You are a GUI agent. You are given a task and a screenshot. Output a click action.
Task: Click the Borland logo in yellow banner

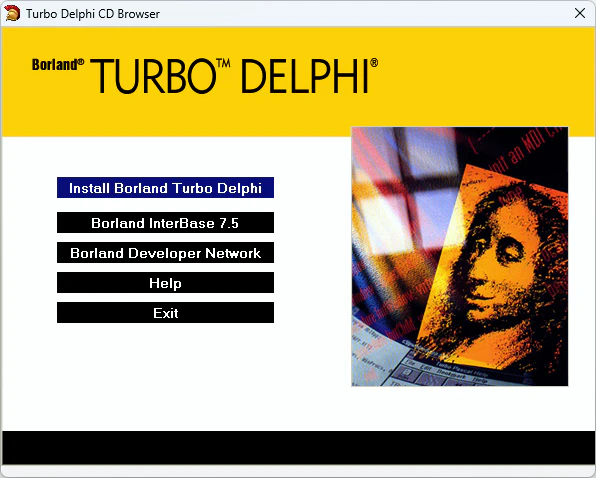click(x=55, y=65)
